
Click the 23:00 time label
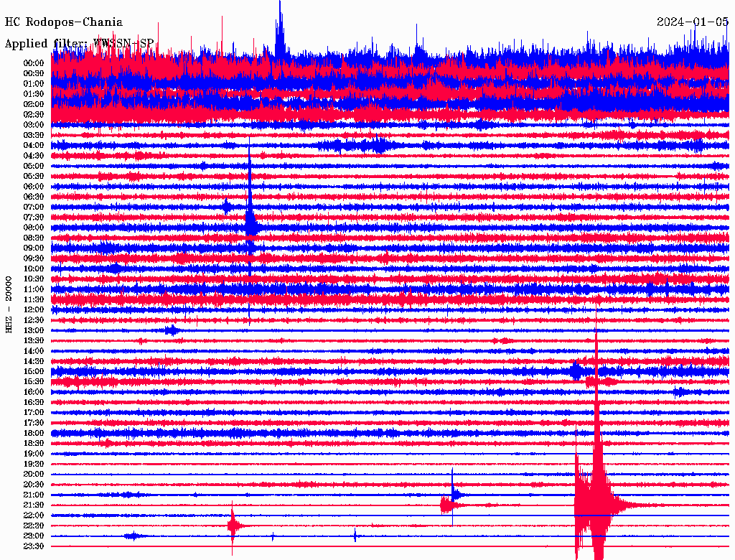[34, 536]
